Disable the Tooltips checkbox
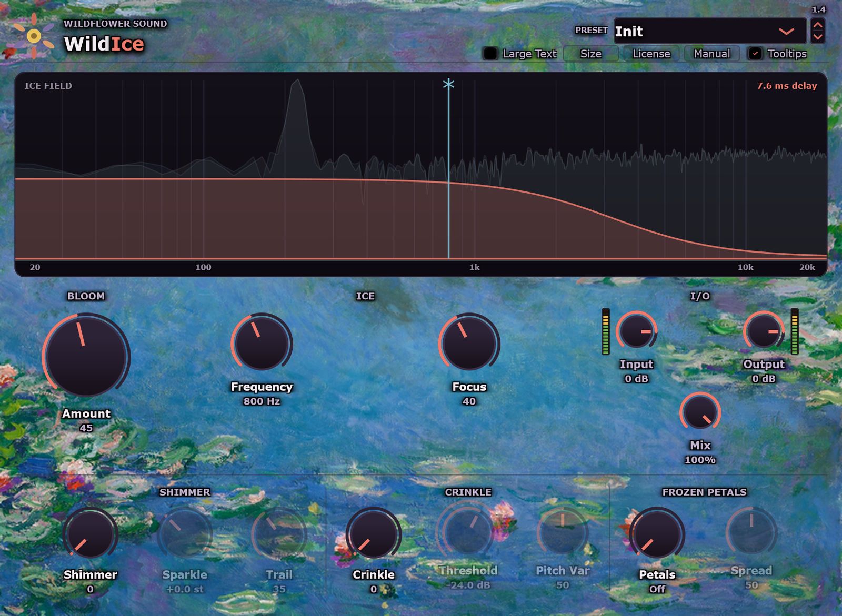This screenshot has height=616, width=842. coord(755,54)
